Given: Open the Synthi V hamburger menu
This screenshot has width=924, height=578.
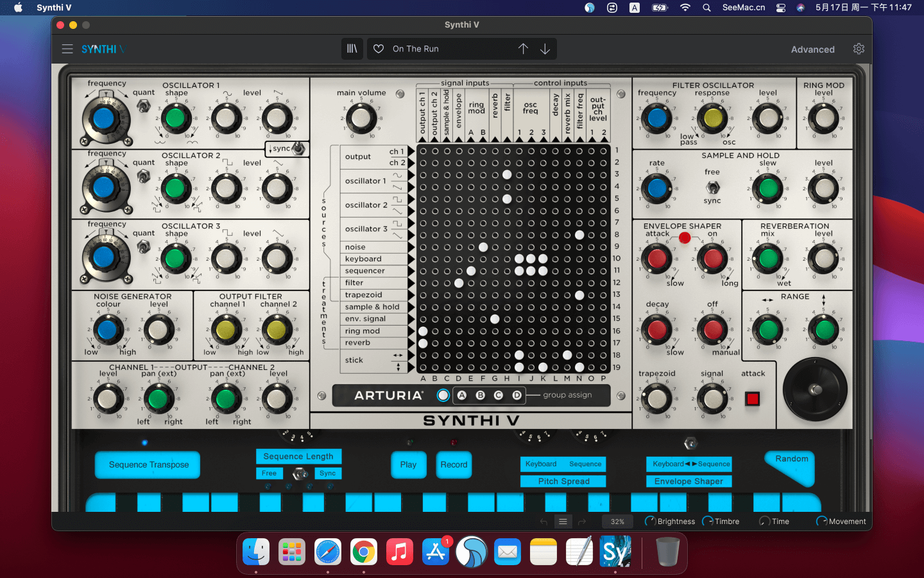Looking at the screenshot, I should click(x=67, y=49).
